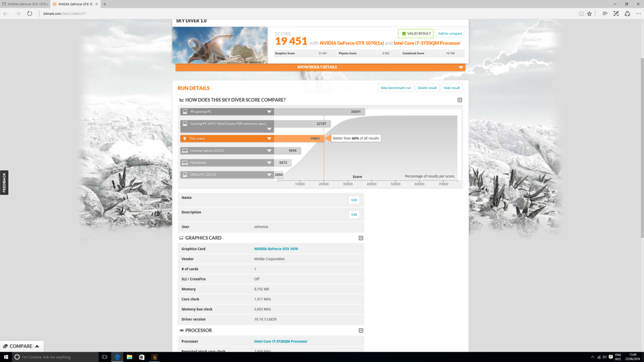The height and width of the screenshot is (362, 644).
Task: Open File Explorer from taskbar
Action: pos(129,357)
